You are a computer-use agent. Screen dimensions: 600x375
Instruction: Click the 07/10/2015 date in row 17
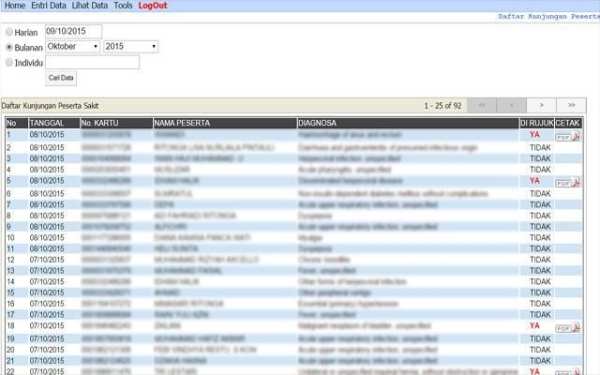tap(47, 315)
